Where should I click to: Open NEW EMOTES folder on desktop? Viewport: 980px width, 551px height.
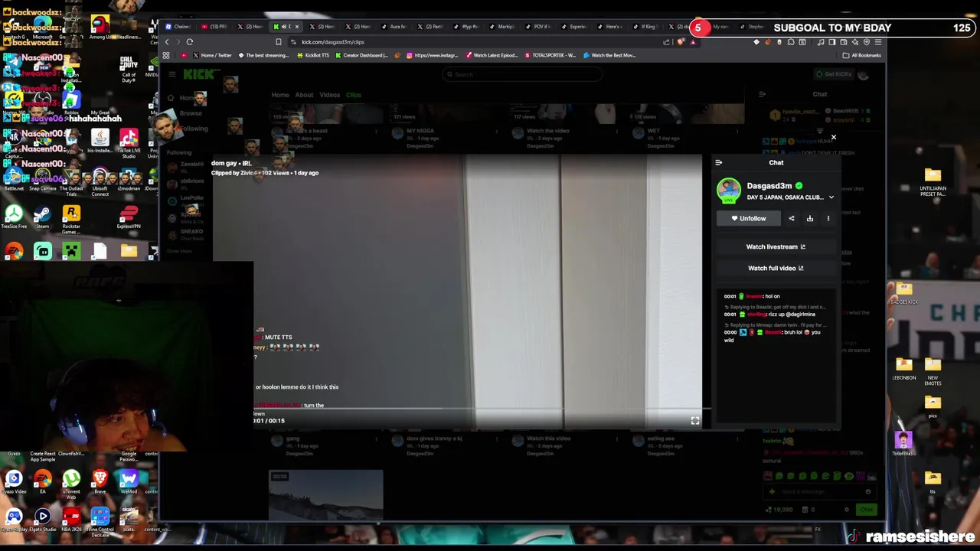point(933,371)
